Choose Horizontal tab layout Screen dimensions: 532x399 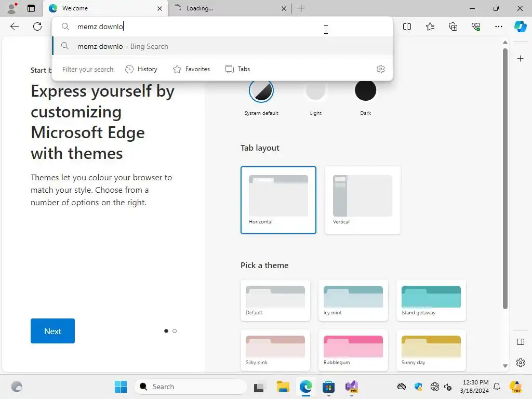tap(278, 200)
